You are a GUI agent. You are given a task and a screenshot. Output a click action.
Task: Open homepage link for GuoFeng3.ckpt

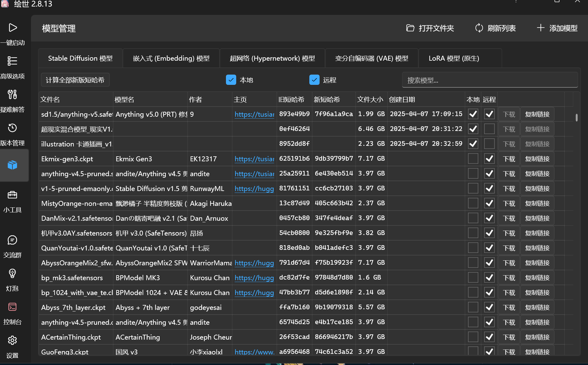coord(254,352)
